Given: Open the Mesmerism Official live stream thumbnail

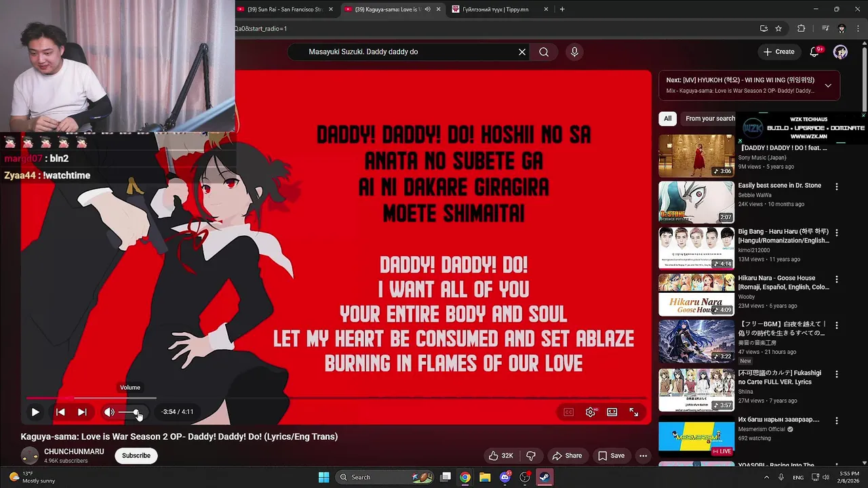Looking at the screenshot, I should 696,436.
